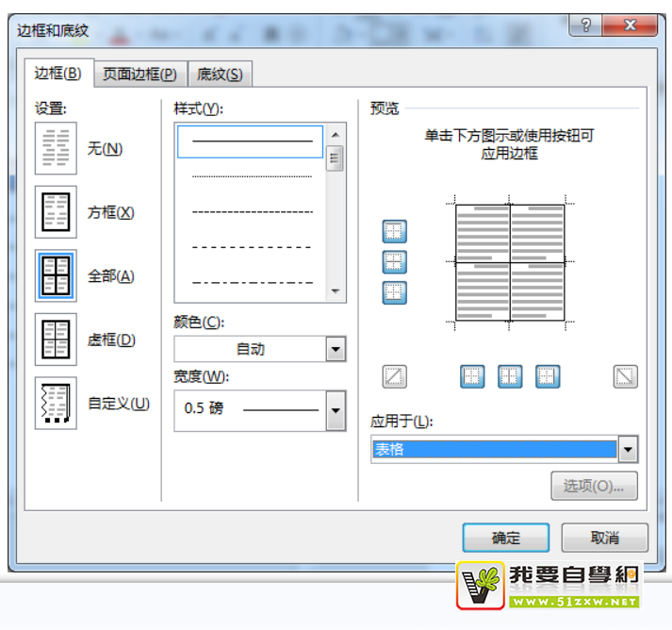Toggle the inside horizontal border button
The width and height of the screenshot is (672, 630).
click(394, 262)
